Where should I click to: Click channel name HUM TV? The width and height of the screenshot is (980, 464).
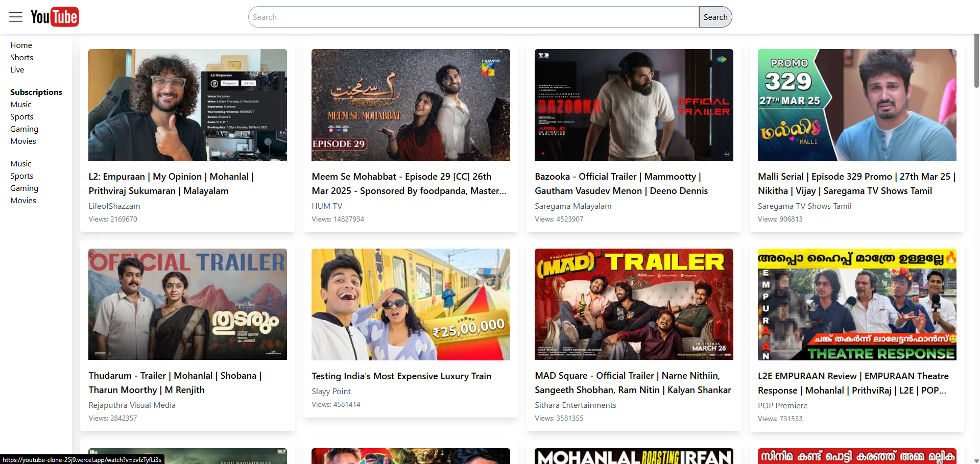(327, 206)
